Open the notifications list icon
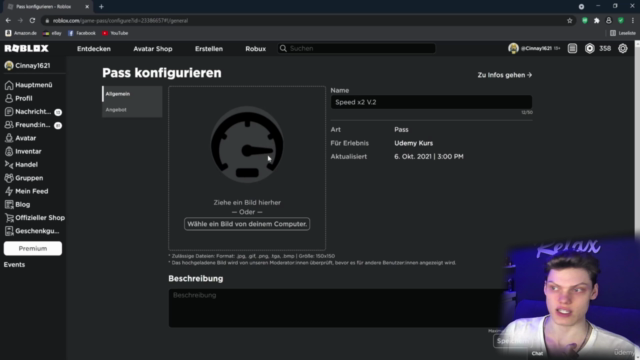This screenshot has width=640, height=360. 572,49
